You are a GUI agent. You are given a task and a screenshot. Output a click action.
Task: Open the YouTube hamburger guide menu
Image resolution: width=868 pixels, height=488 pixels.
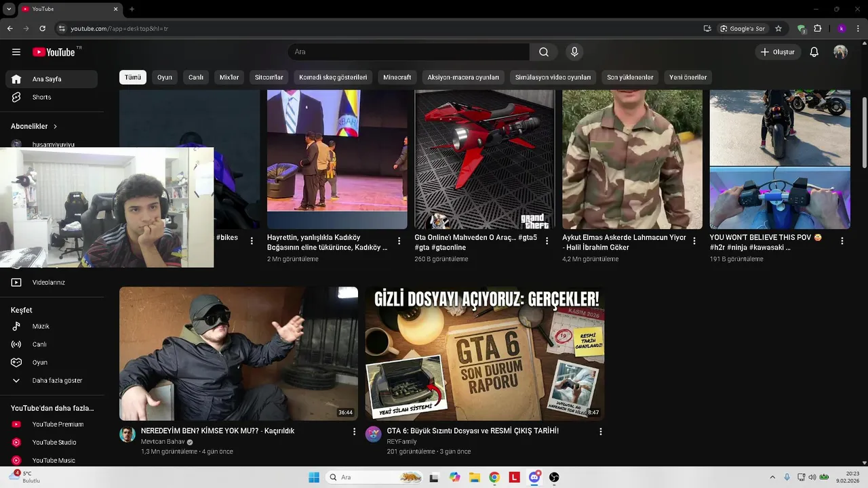(x=16, y=52)
